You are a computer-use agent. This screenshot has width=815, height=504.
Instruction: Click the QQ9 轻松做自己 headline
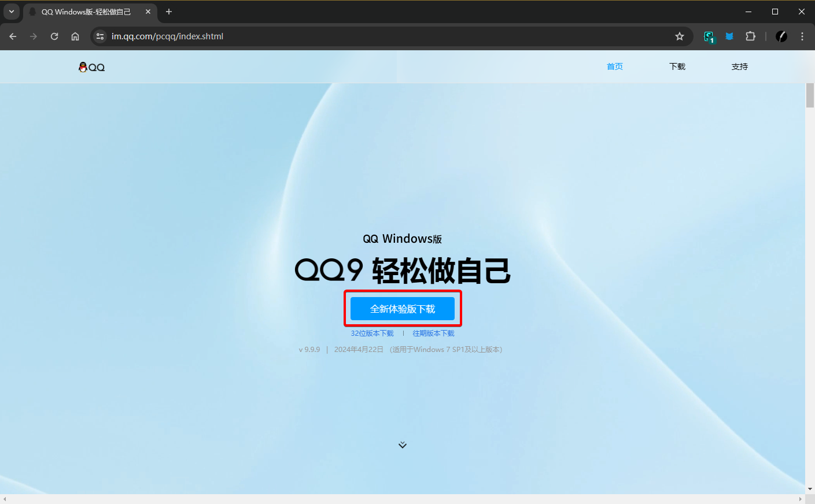coord(403,270)
